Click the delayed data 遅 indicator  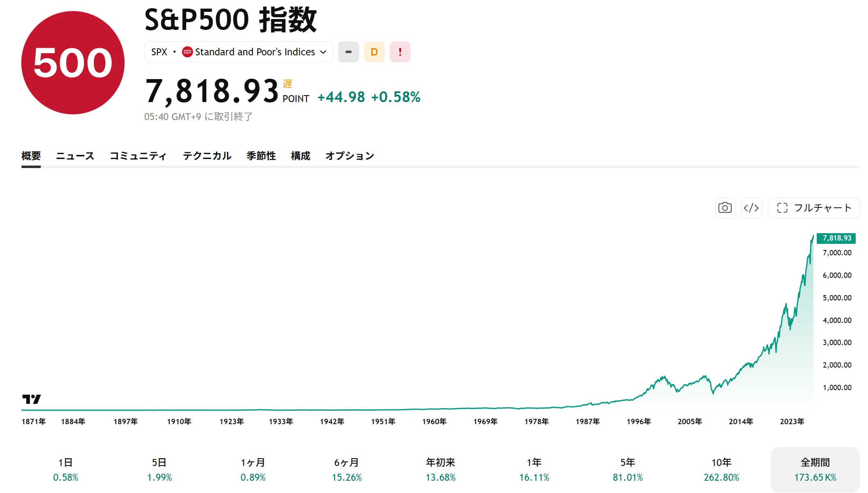point(287,84)
